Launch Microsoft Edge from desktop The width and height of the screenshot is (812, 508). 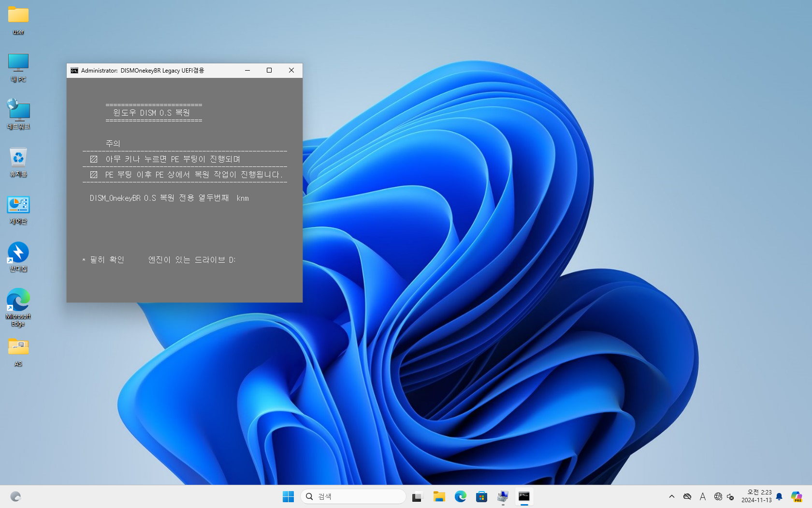(18, 307)
